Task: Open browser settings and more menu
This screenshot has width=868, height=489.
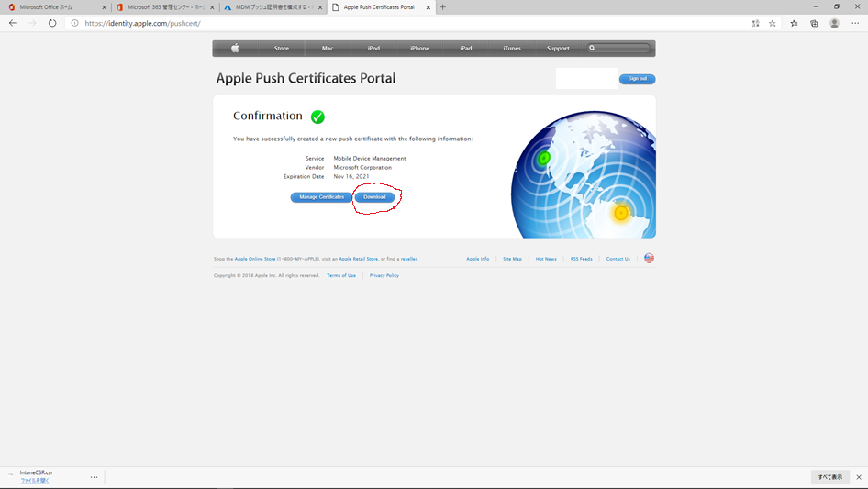Action: [x=855, y=23]
